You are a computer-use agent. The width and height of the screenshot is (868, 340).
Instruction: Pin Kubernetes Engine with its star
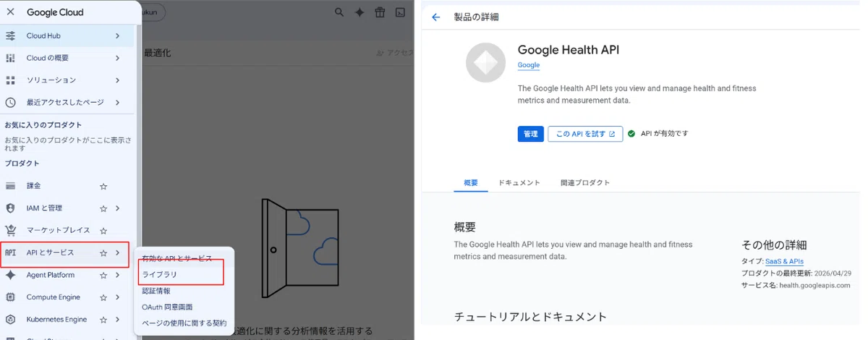pyautogui.click(x=103, y=320)
